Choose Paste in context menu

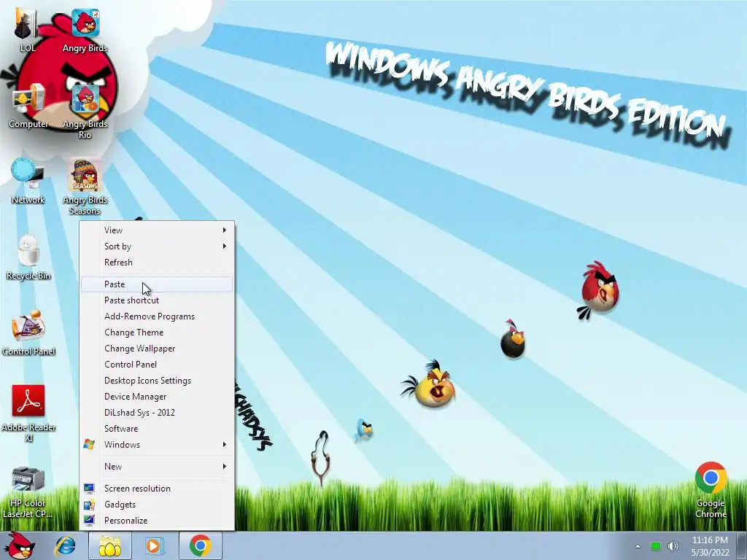(x=157, y=284)
